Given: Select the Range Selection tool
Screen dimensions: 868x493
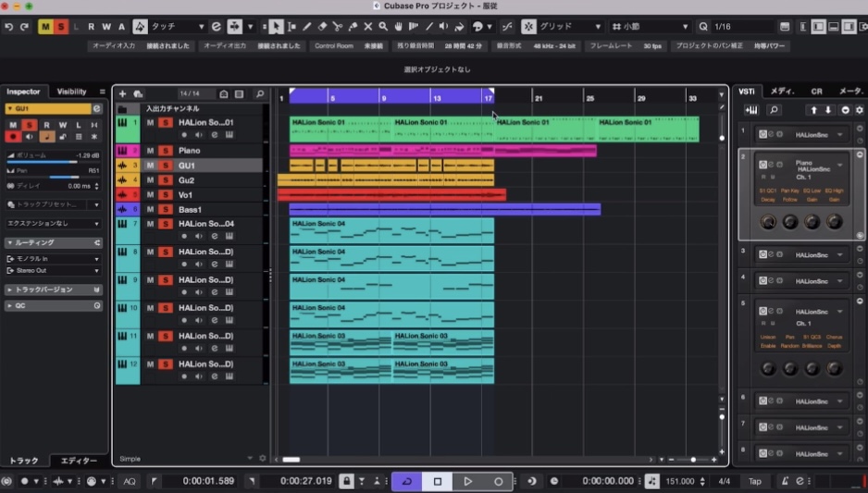Looking at the screenshot, I should coord(291,27).
